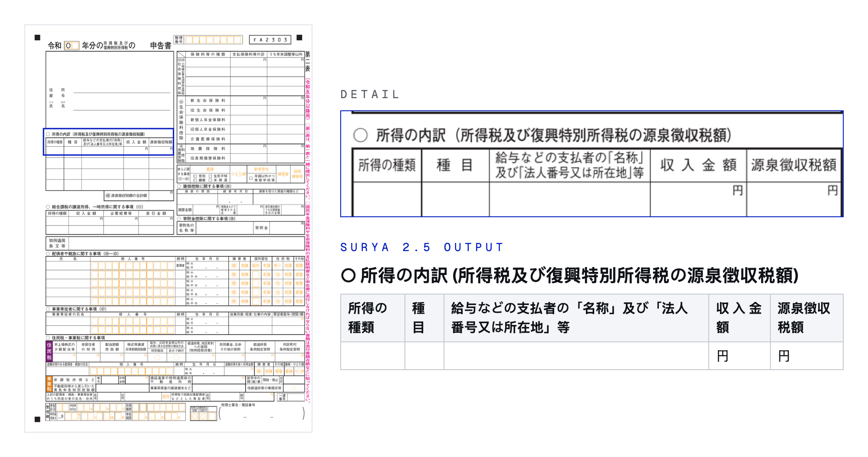Click the 令和 year input box
Image resolution: width=868 pixels, height=457 pixels.
pyautogui.click(x=72, y=46)
